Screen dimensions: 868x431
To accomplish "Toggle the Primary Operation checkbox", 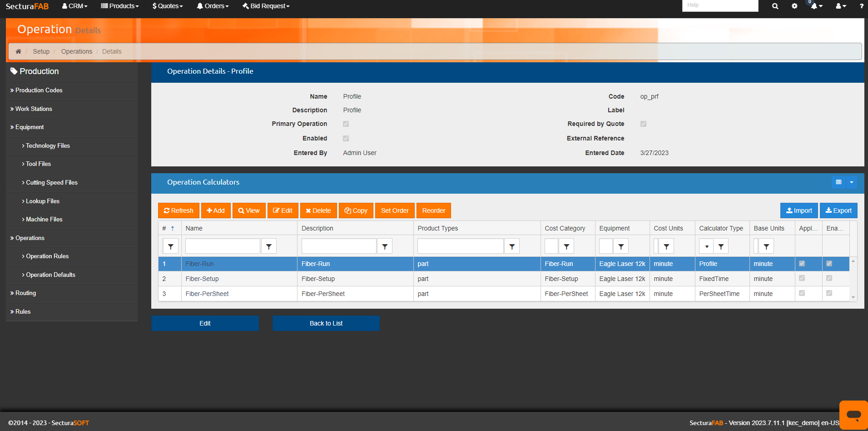I will (x=346, y=124).
